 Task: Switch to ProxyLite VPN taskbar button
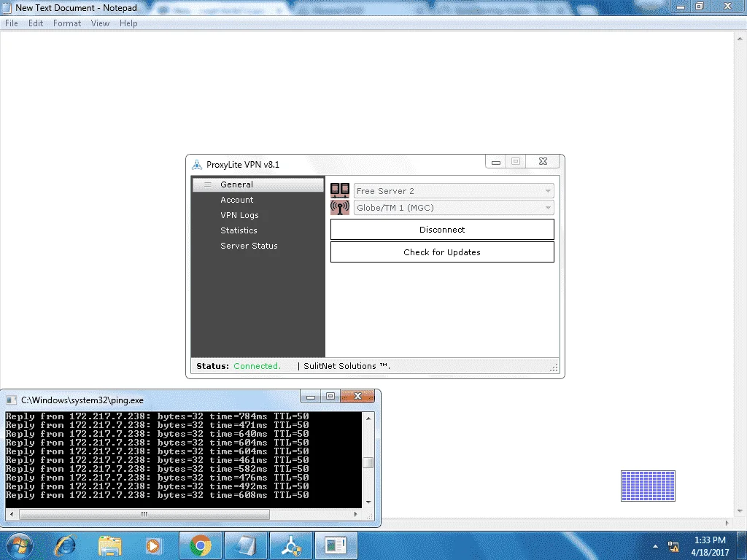(x=291, y=545)
